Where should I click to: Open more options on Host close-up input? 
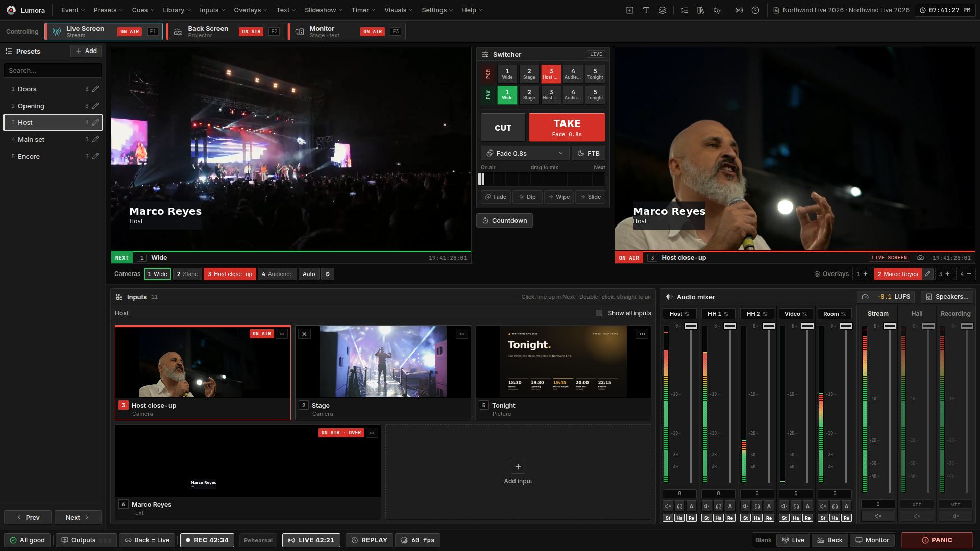(282, 334)
